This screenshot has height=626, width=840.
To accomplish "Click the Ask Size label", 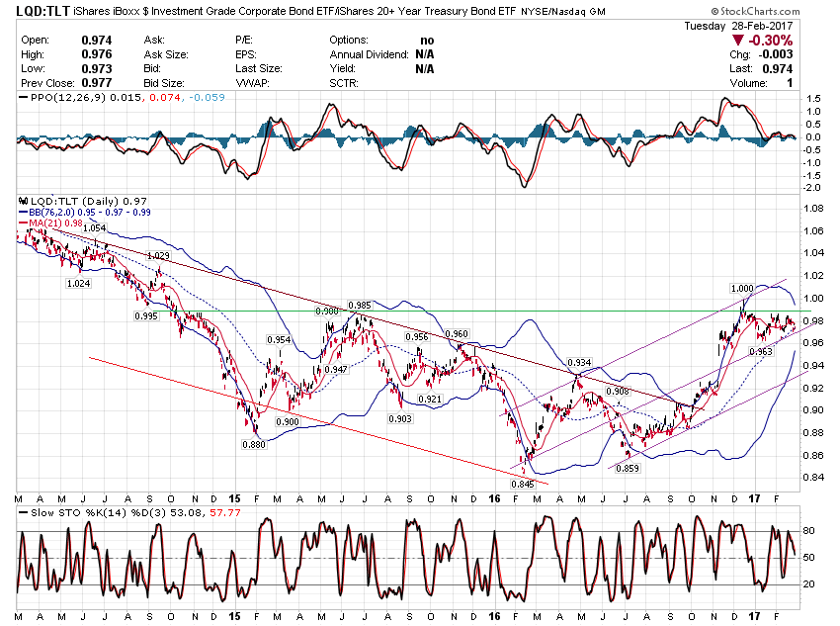I will 166,54.
